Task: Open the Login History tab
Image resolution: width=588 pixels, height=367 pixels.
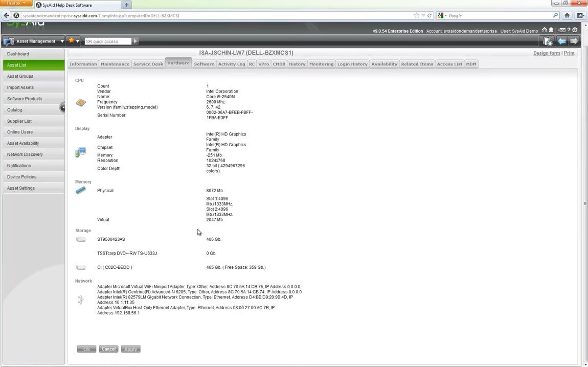Action: tap(352, 64)
